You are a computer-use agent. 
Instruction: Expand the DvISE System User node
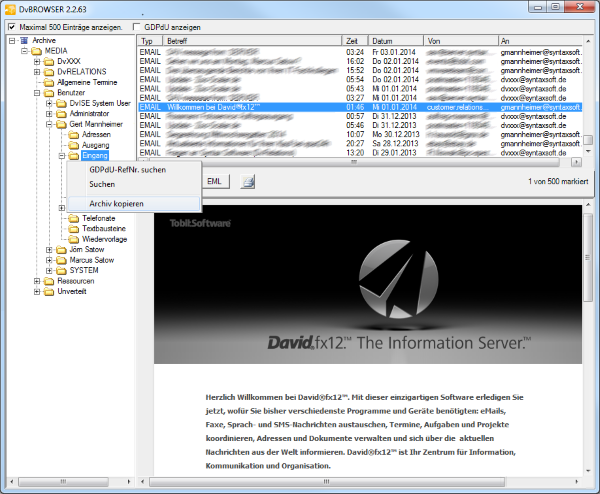pyautogui.click(x=49, y=103)
